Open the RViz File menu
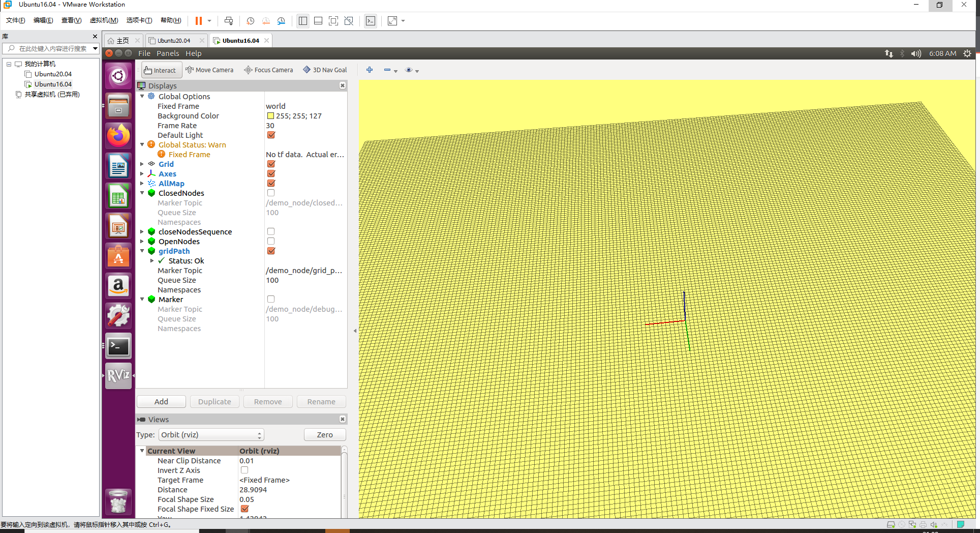980x533 pixels. pos(144,53)
